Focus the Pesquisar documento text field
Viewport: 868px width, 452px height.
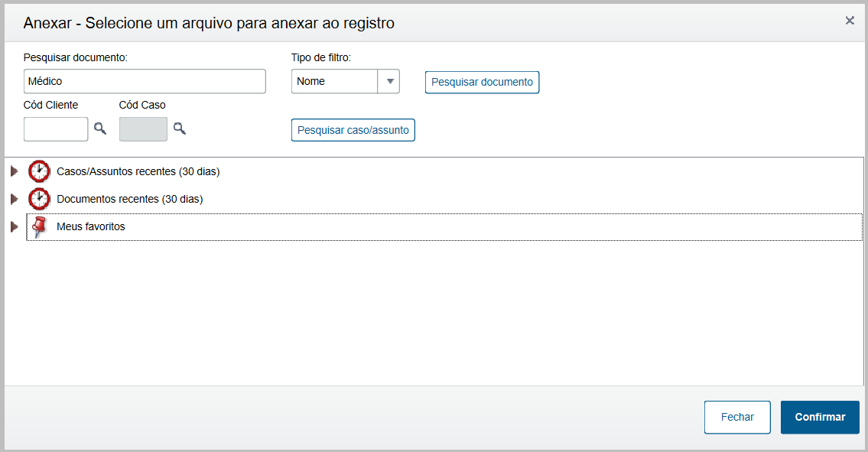click(145, 81)
